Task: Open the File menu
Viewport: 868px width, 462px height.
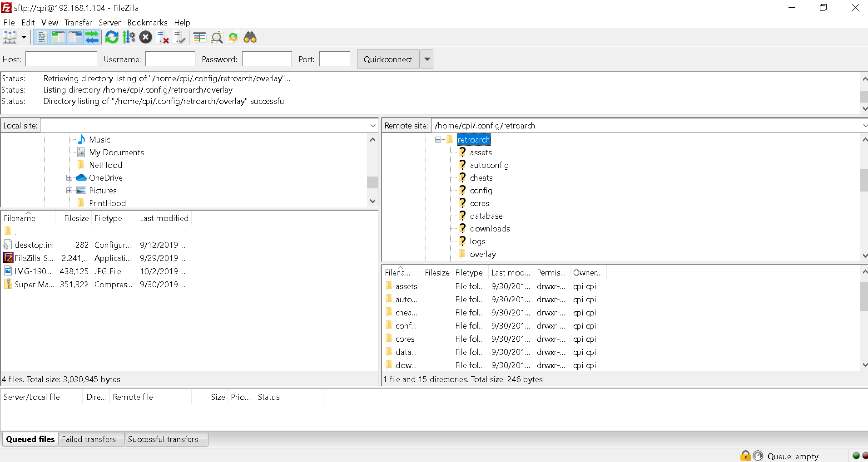Action: (x=9, y=22)
